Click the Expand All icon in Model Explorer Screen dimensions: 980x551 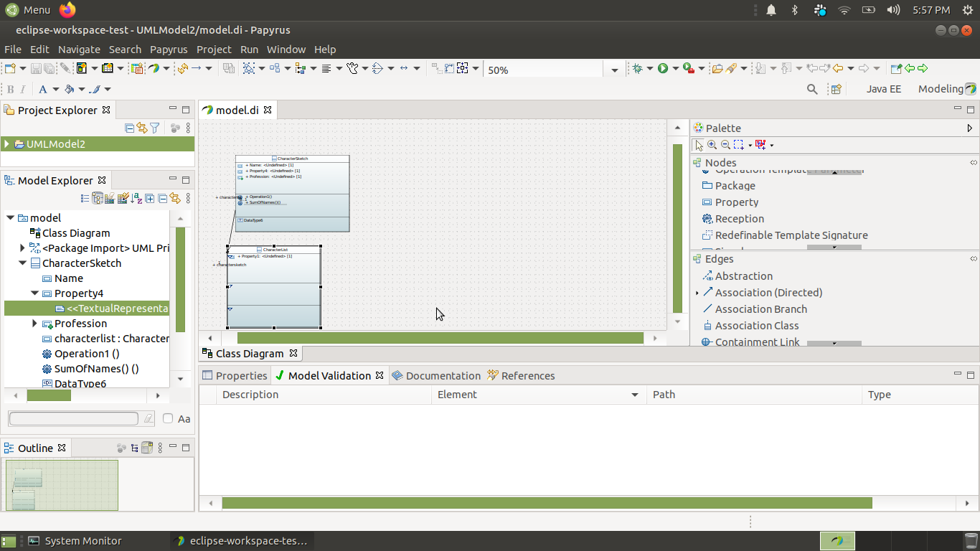[x=149, y=199]
